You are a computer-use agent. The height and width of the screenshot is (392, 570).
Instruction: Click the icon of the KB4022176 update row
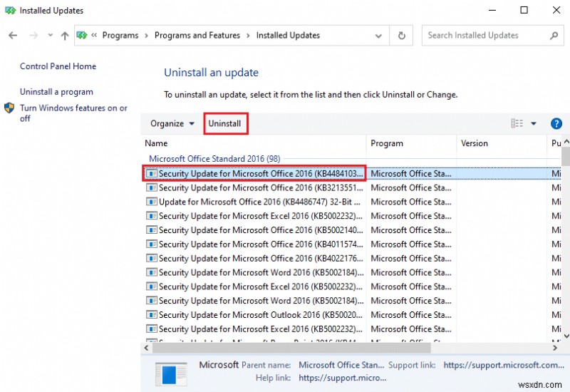tap(152, 259)
